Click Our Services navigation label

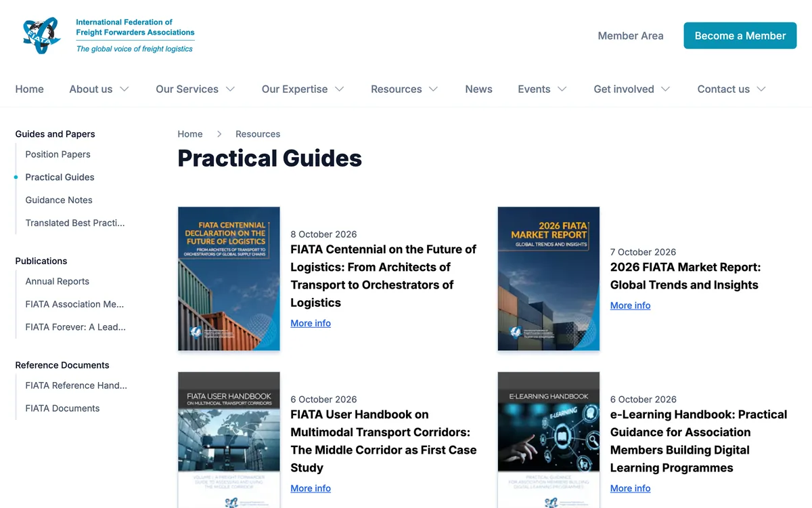pyautogui.click(x=187, y=89)
